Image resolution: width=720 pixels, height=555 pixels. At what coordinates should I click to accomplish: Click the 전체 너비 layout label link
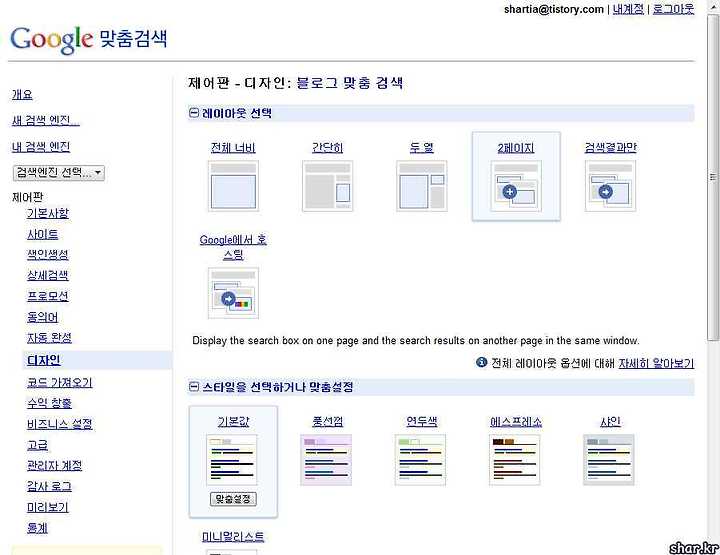coord(233,148)
